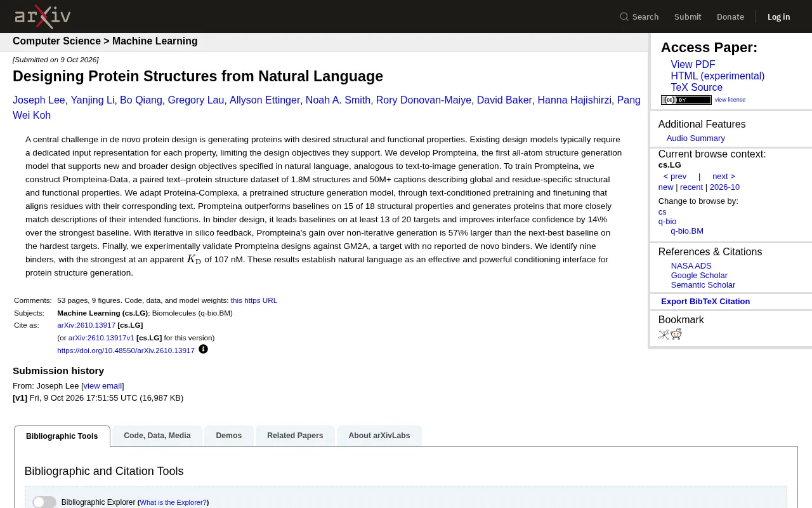Open 2026-10 listing link

724,187
